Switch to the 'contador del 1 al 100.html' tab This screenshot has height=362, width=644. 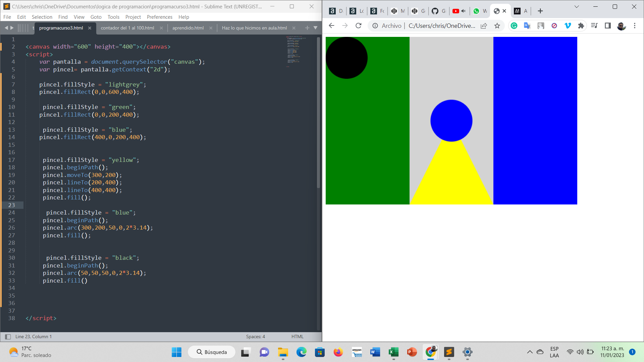[127, 28]
